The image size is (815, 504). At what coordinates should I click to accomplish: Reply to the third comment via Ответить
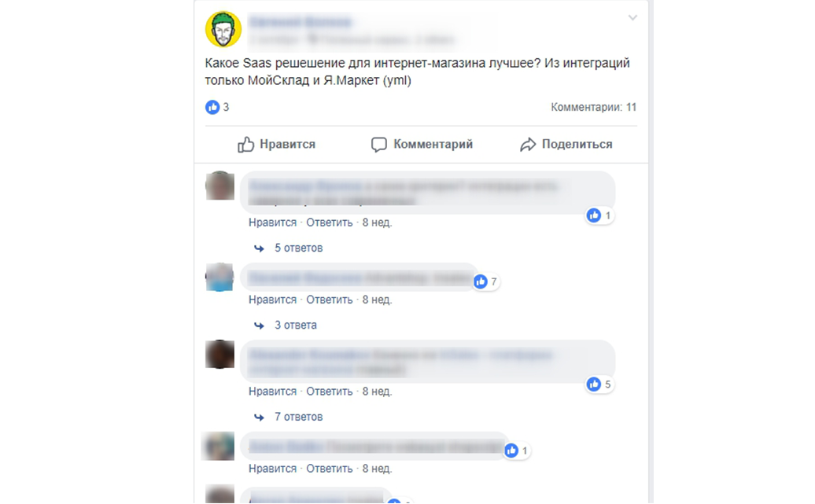[x=329, y=392]
